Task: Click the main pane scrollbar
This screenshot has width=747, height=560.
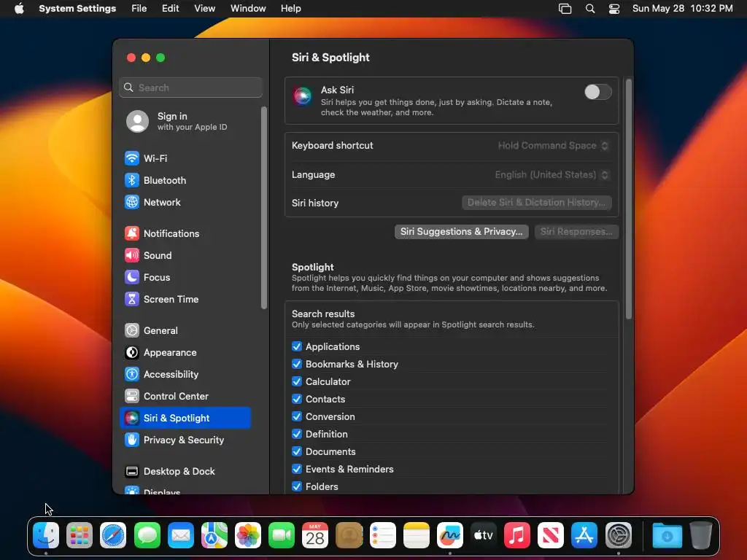Action: [x=628, y=199]
